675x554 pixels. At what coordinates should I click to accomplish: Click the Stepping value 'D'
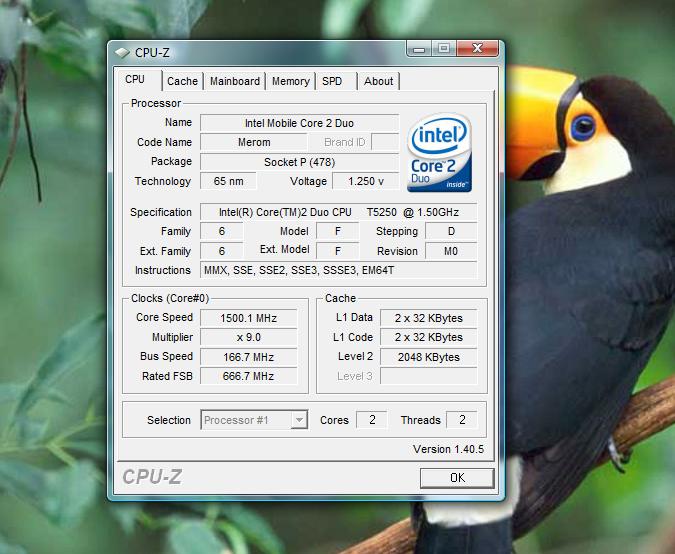click(x=451, y=232)
